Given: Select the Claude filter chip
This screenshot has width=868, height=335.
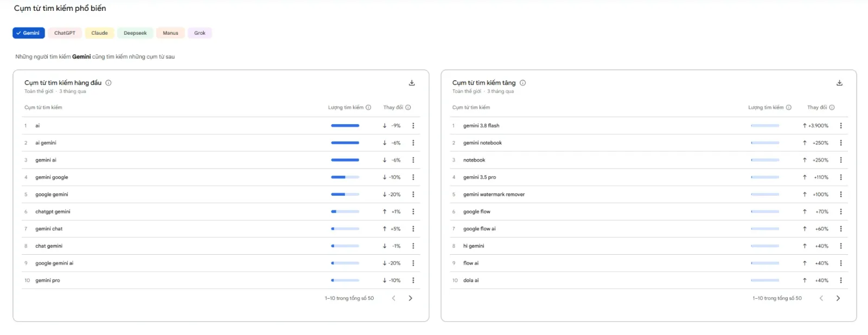Looking at the screenshot, I should [x=100, y=33].
